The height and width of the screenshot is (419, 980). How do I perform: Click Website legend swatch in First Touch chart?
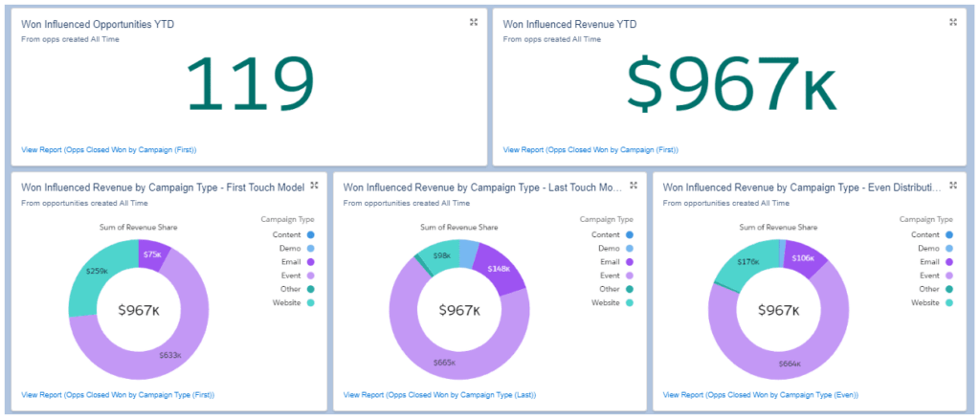tap(311, 303)
